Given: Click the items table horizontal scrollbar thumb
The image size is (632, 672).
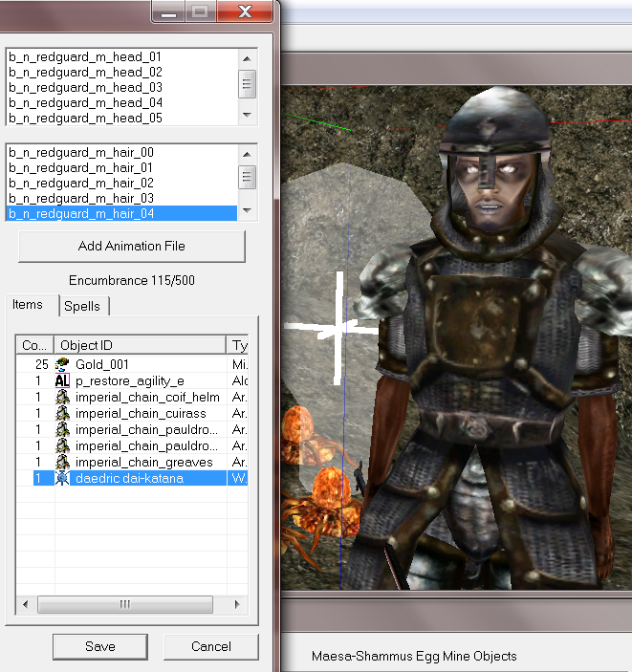Looking at the screenshot, I should pyautogui.click(x=124, y=604).
